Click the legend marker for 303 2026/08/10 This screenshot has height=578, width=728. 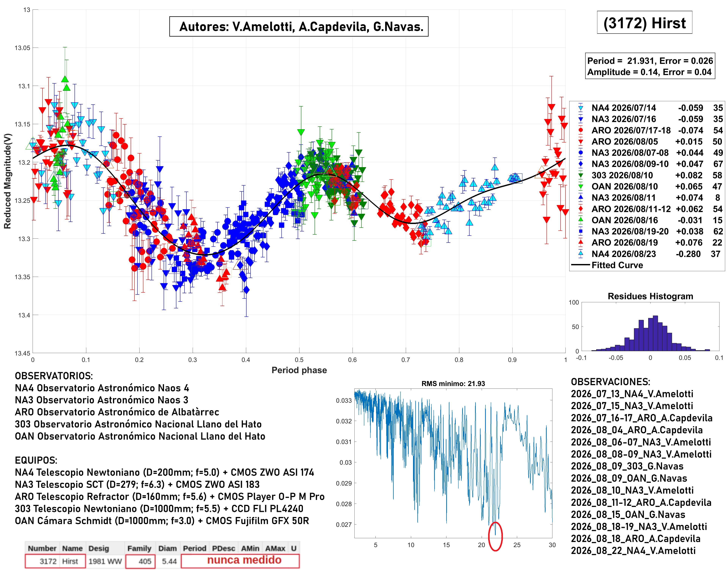pos(581,175)
